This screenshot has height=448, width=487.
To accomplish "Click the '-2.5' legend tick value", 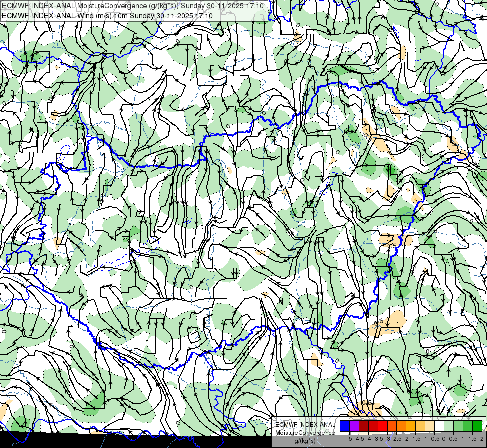I will [x=396, y=439].
